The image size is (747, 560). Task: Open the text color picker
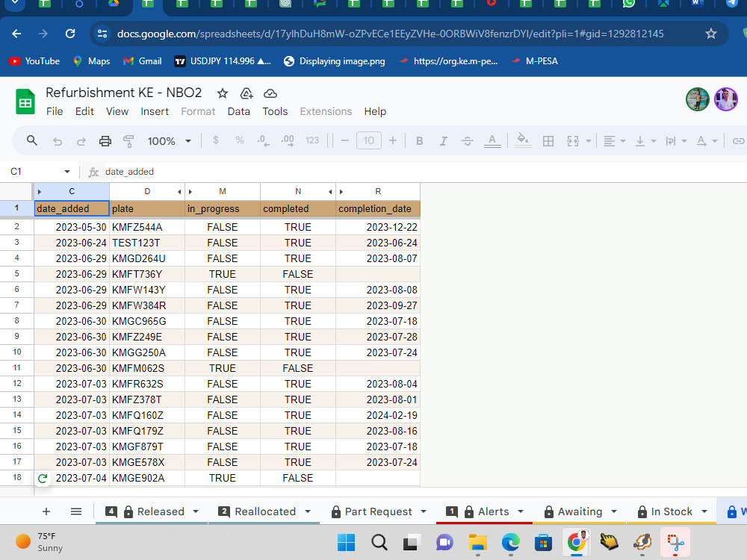pyautogui.click(x=492, y=141)
